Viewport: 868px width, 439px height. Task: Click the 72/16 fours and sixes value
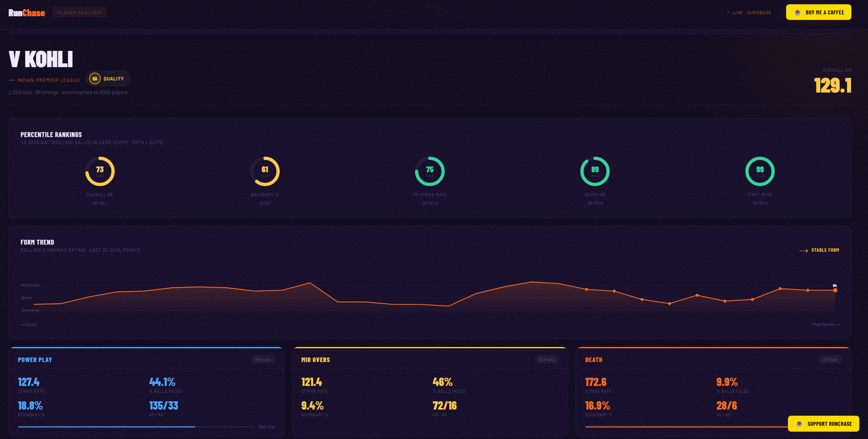click(444, 405)
